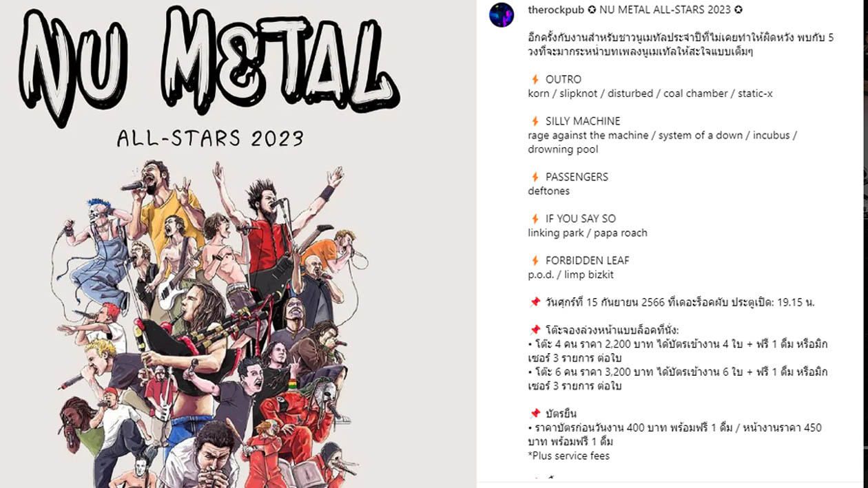
Task: Click the '*Plus service fees' note
Action: coord(568,456)
